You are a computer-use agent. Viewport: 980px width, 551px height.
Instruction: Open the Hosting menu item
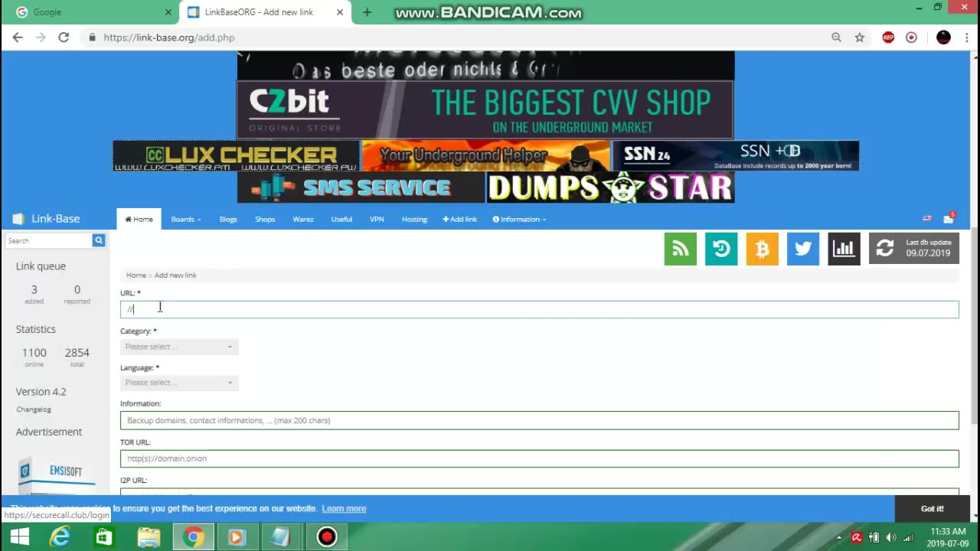click(414, 219)
